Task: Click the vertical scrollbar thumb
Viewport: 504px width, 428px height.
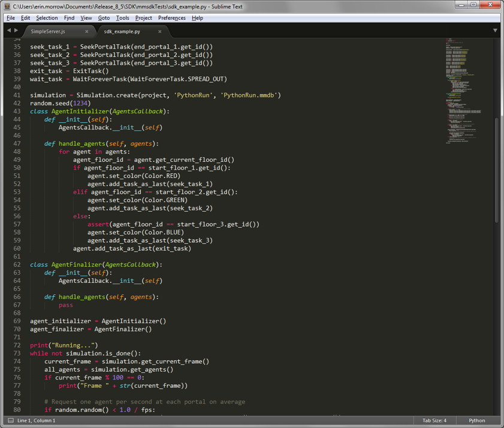Action: [x=496, y=171]
